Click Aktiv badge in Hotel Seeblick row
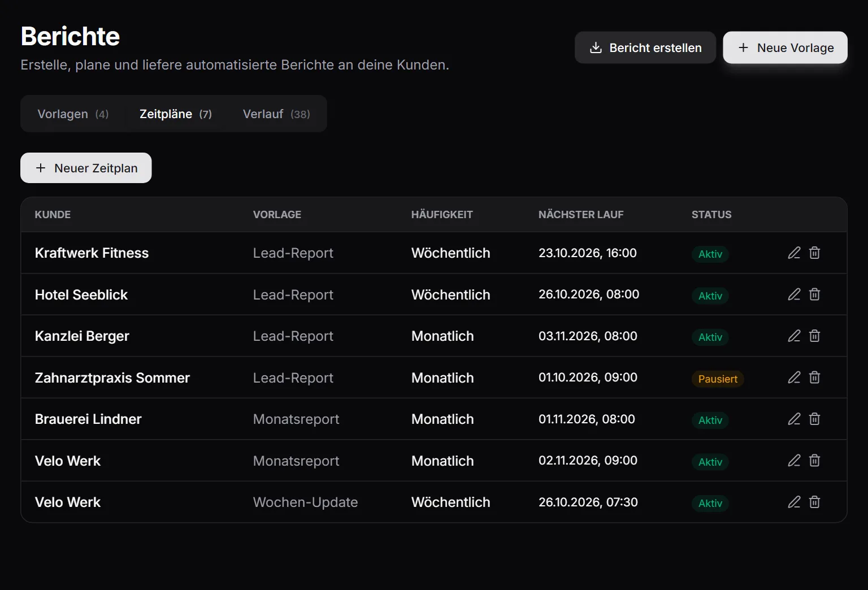 (x=710, y=296)
